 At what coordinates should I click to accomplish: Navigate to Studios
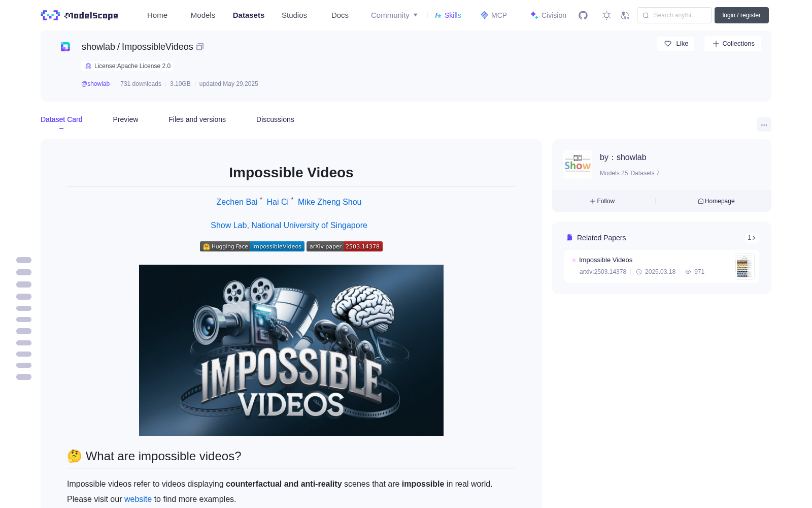point(294,15)
